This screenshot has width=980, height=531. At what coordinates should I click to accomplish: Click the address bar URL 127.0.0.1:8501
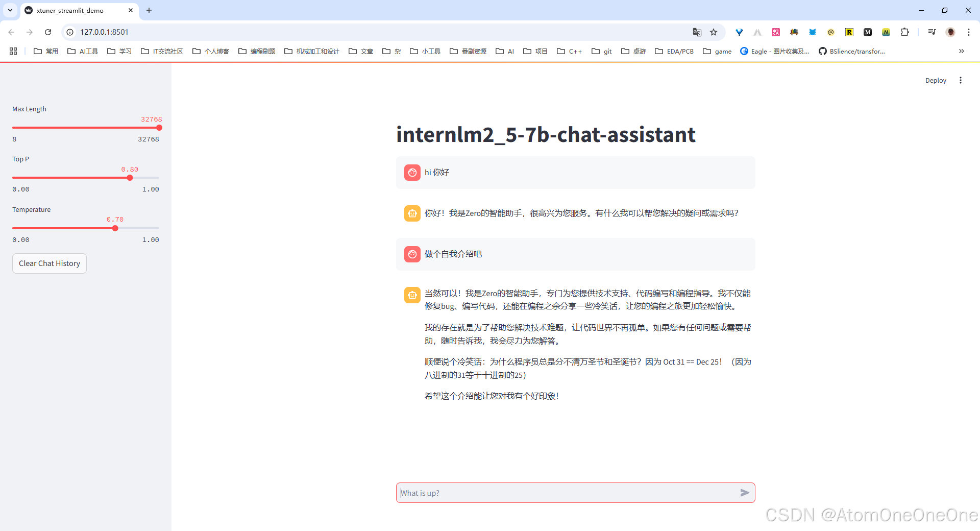pyautogui.click(x=104, y=32)
